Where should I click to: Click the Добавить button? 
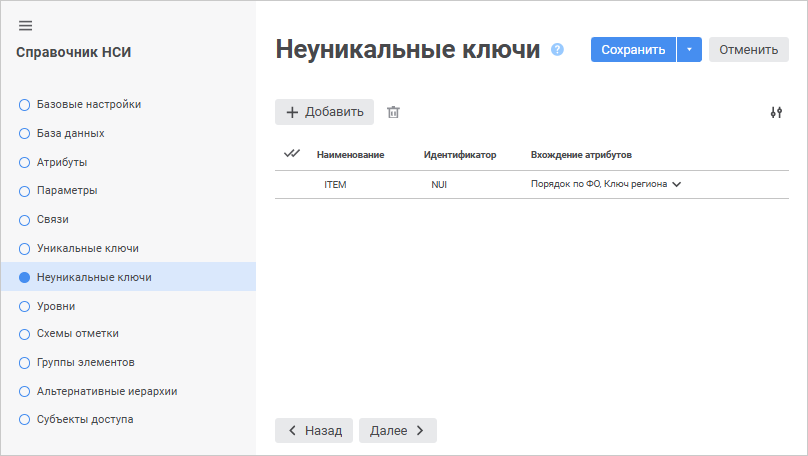coord(325,112)
